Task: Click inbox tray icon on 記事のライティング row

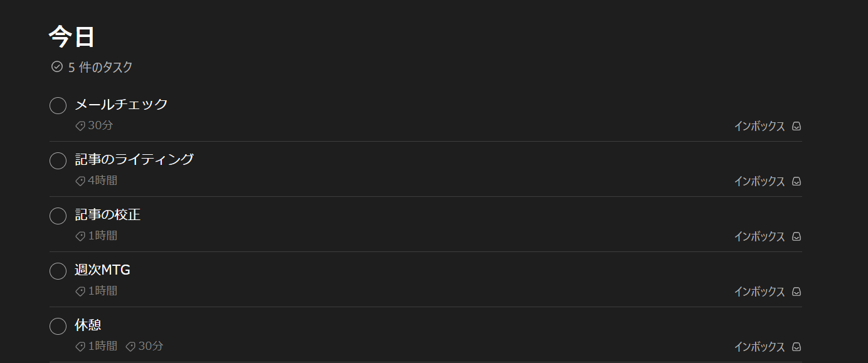Action: 797,181
